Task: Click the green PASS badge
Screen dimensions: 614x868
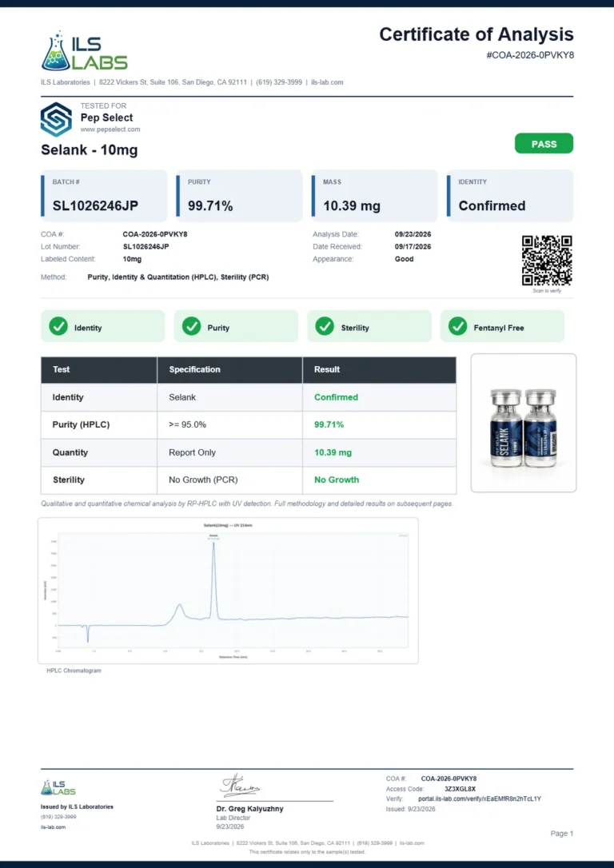Action: pos(544,144)
